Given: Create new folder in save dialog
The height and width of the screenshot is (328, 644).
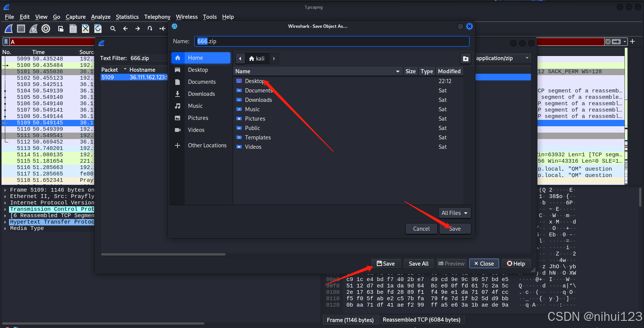Looking at the screenshot, I should [465, 59].
